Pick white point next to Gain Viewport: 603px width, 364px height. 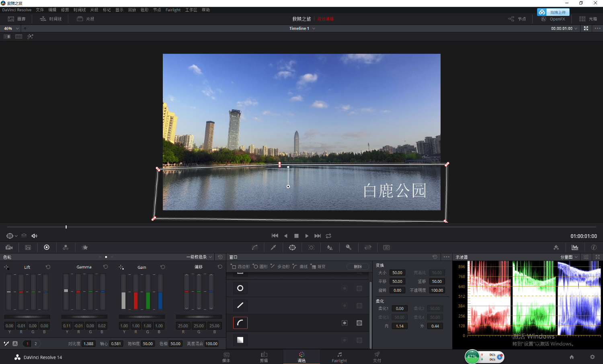point(121,267)
